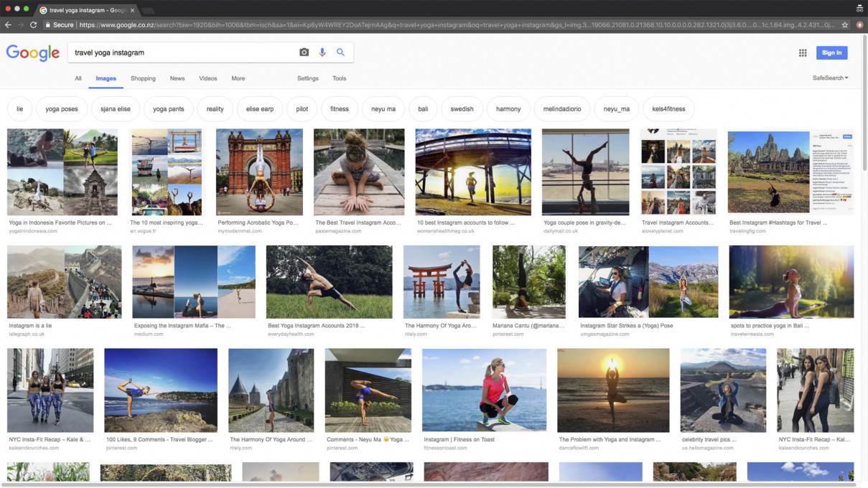Select the 'neyu ma' suggestion chip
The height and width of the screenshot is (488, 868).
pyautogui.click(x=383, y=109)
